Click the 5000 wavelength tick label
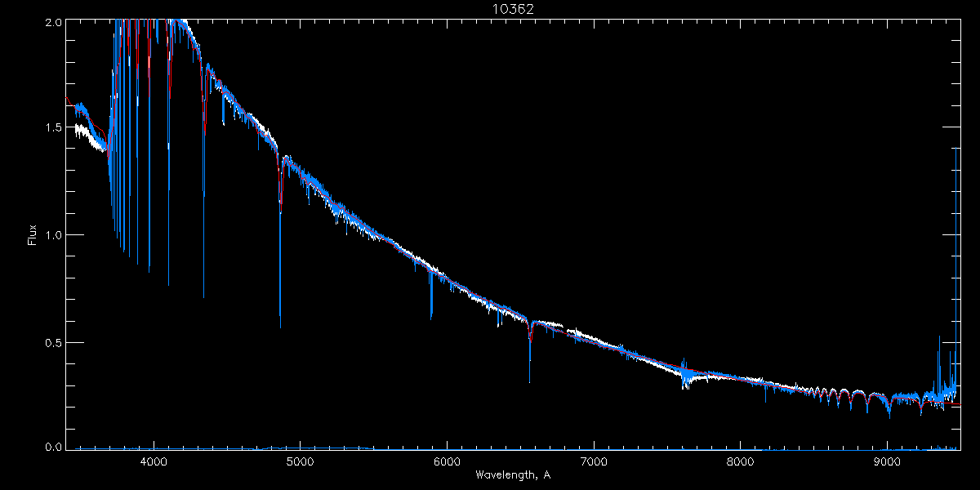Image resolution: width=980 pixels, height=490 pixels. coord(301,461)
